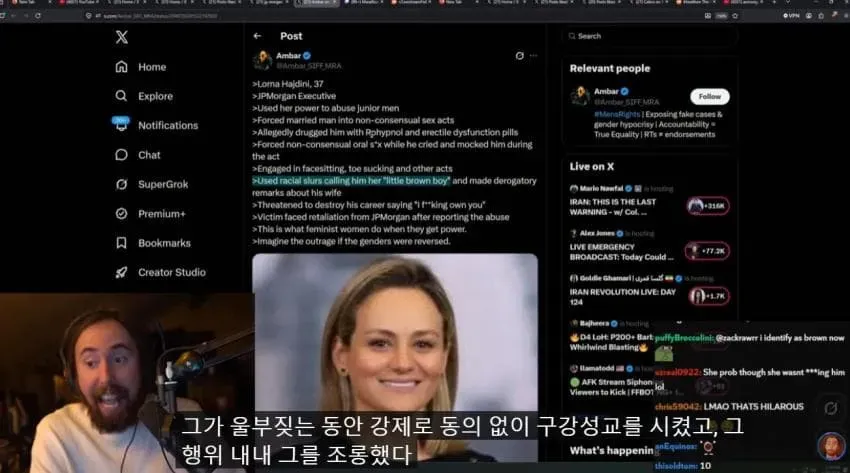Screen dimensions: 850x473
Task: Follow Ambar in Relevant people
Action: [710, 96]
